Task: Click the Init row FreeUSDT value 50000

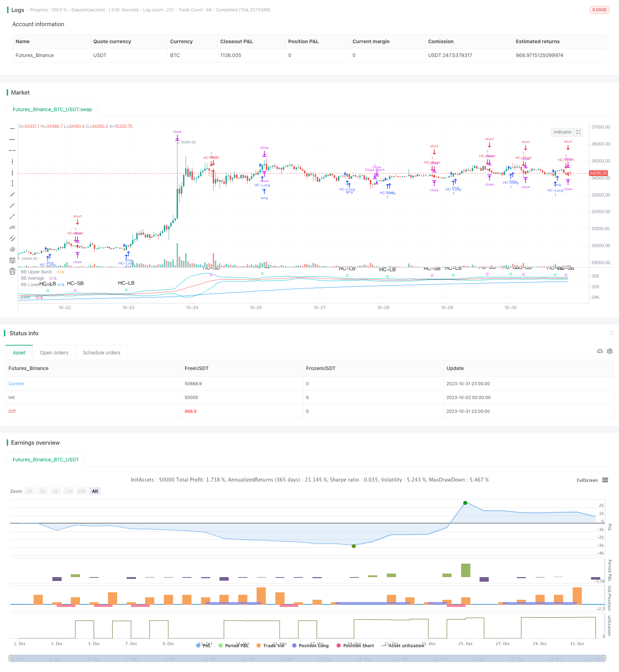Action: click(191, 397)
